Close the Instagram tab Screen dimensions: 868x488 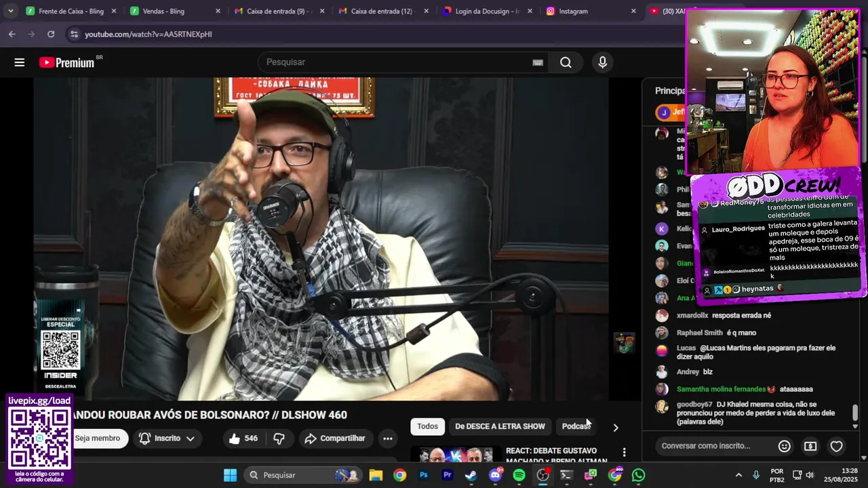[x=633, y=11]
